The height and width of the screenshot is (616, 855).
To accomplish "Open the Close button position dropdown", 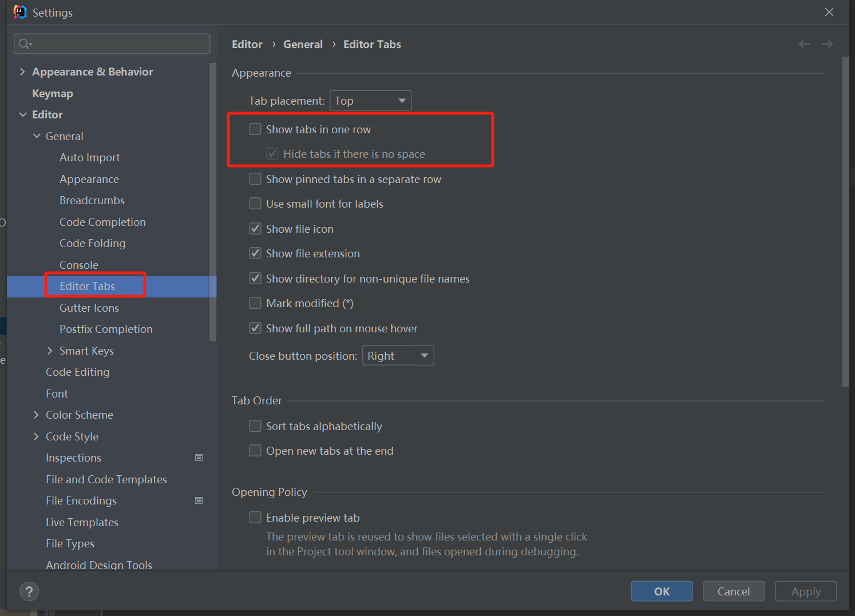I will click(x=398, y=356).
